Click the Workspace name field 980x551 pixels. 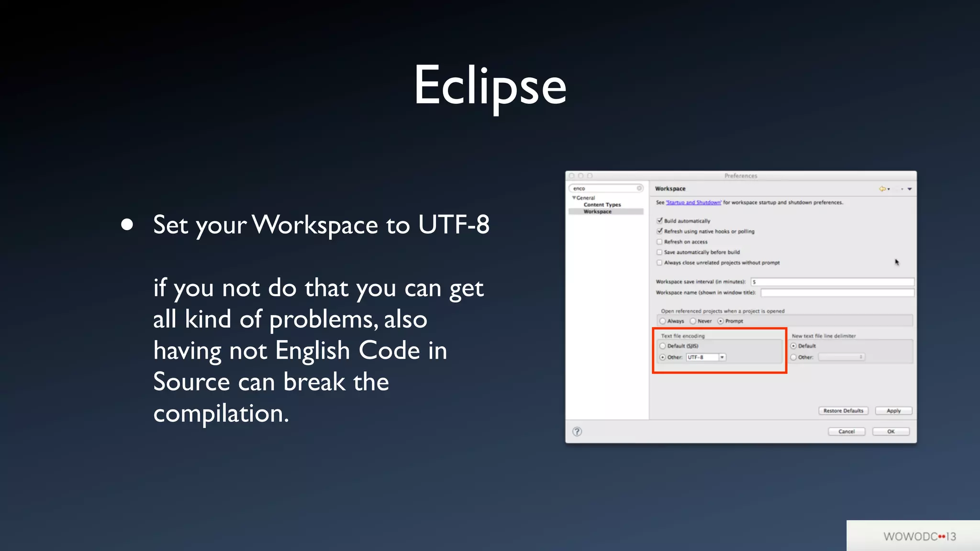[837, 292]
